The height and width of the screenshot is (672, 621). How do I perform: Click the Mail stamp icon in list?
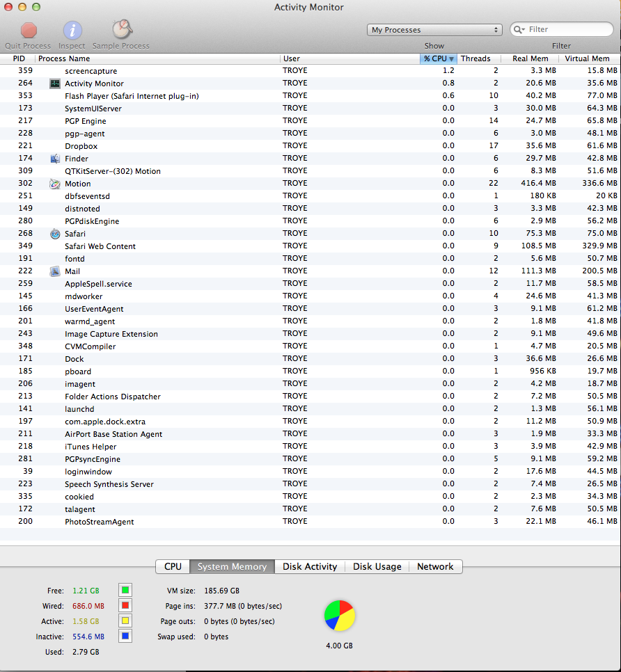pyautogui.click(x=55, y=271)
